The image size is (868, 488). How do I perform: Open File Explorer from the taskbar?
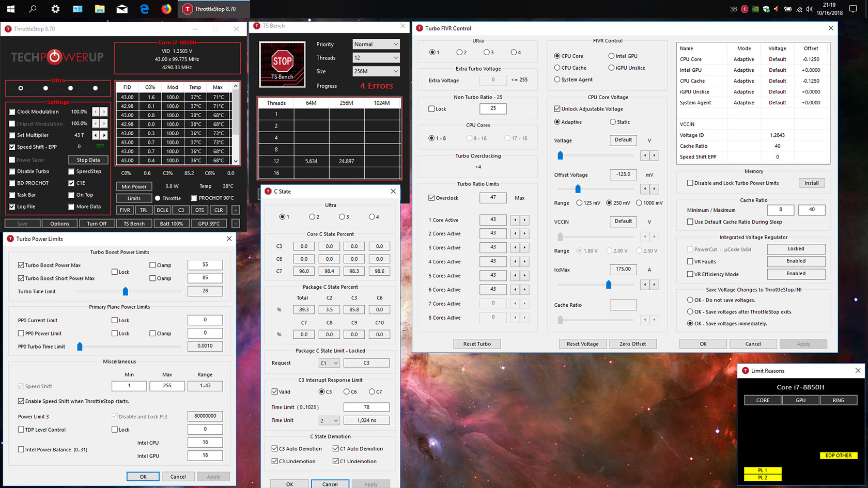100,9
